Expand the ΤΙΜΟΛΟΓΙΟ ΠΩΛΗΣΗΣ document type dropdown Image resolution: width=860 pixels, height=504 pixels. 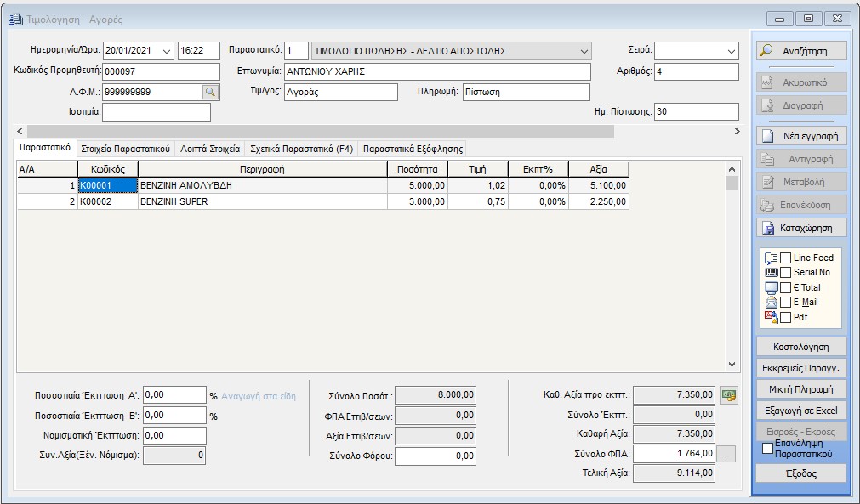(584, 51)
